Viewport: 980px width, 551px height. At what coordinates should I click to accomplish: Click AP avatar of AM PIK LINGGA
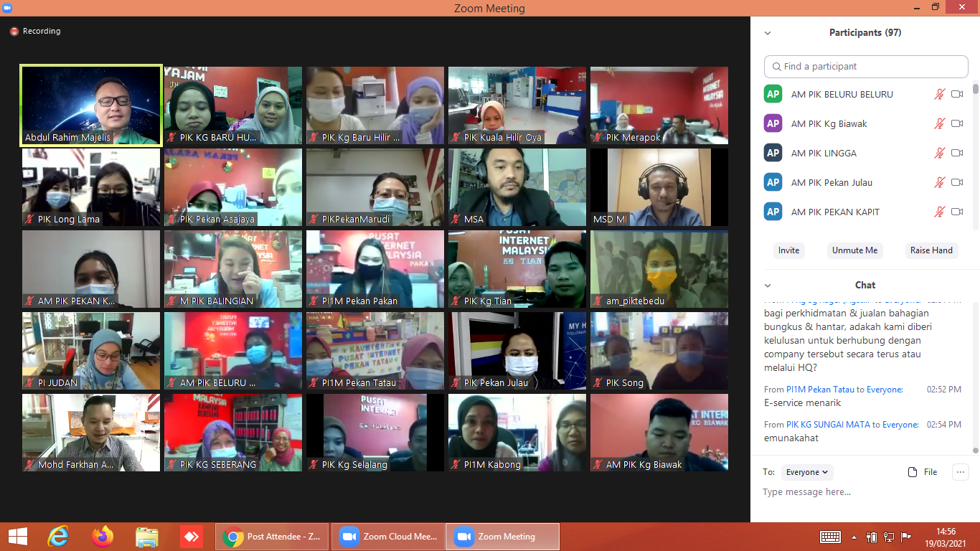point(773,153)
